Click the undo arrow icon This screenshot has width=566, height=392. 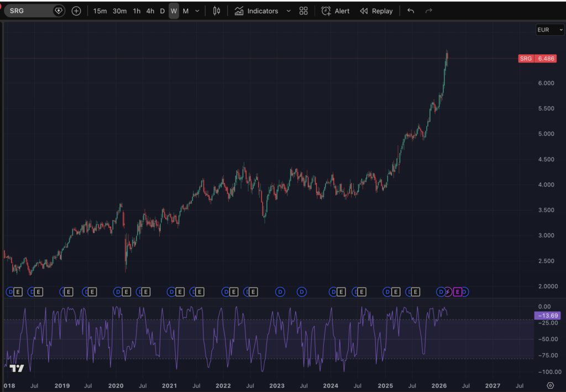pyautogui.click(x=411, y=11)
